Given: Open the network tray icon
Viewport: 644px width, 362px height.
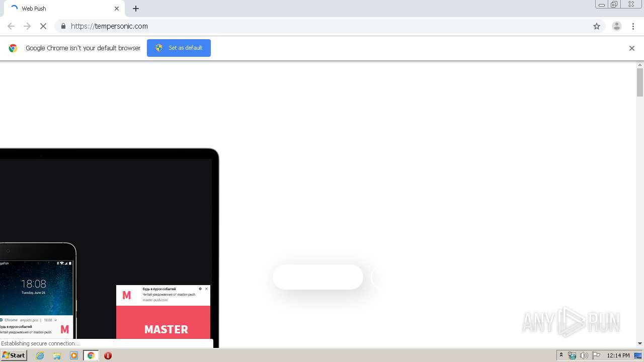Looking at the screenshot, I should click(572, 355).
